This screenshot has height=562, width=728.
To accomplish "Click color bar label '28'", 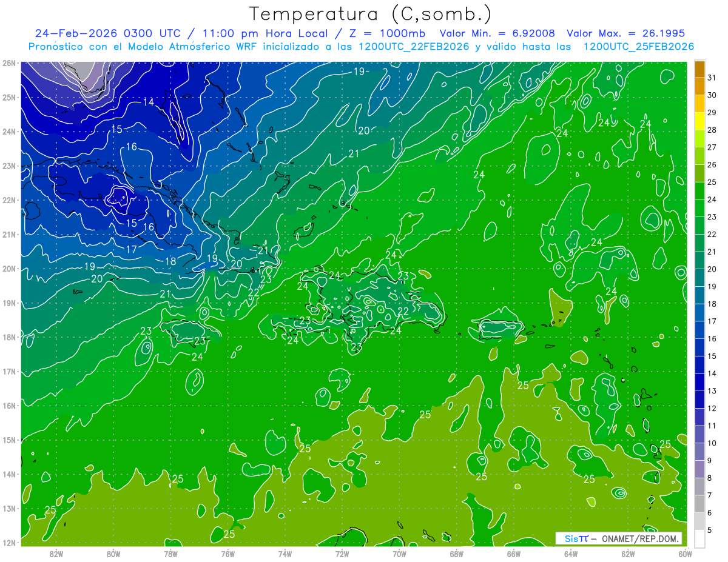I will 712,130.
